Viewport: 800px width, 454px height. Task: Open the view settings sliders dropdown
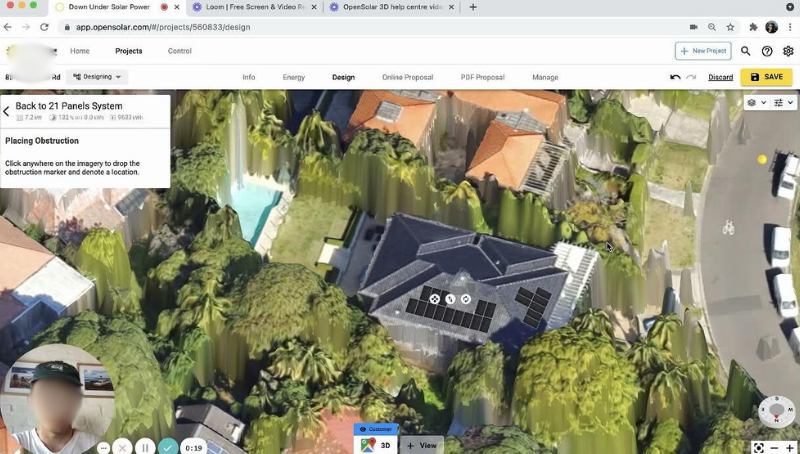coord(783,102)
